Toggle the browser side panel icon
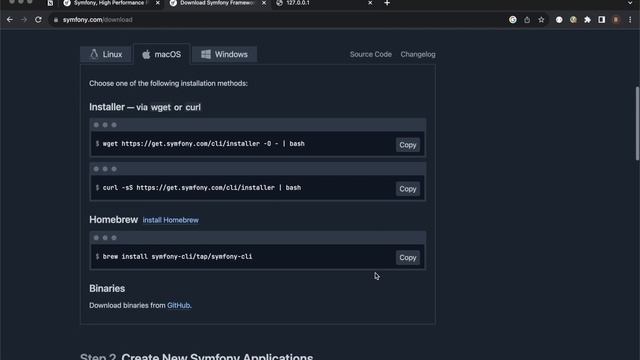 tap(602, 20)
